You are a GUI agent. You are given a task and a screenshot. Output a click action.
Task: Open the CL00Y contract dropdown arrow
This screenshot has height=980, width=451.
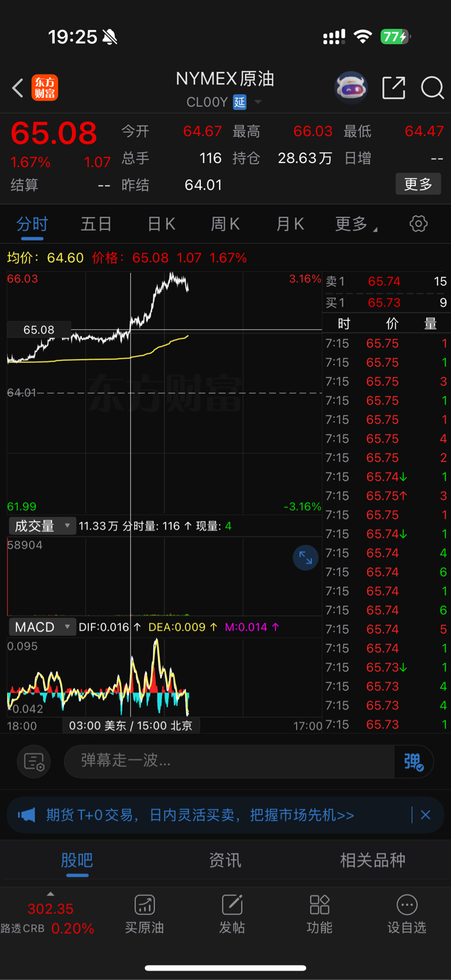pos(258,102)
